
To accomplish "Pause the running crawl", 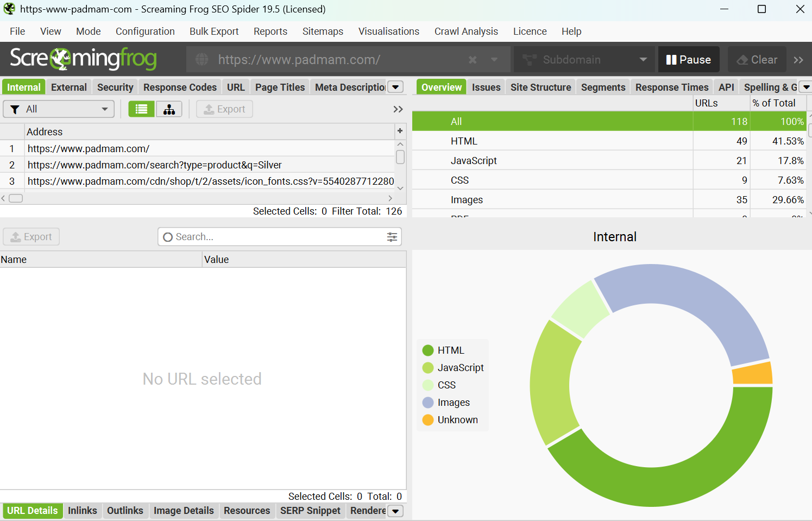I will pos(688,60).
